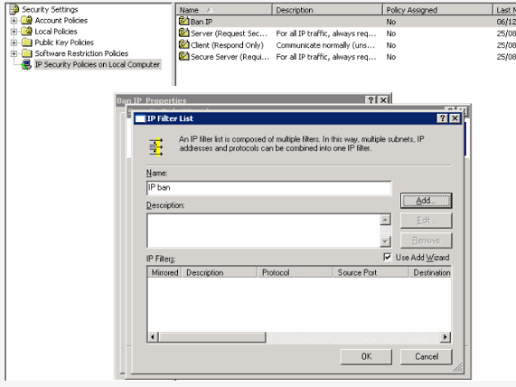Screen dimensions: 516x387
Task: Click the Protocol column header in IP Filters
Action: [x=295, y=272]
